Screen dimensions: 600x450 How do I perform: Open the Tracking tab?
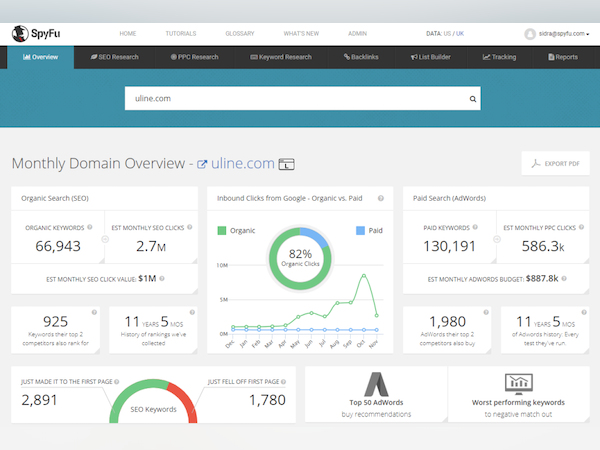(499, 57)
